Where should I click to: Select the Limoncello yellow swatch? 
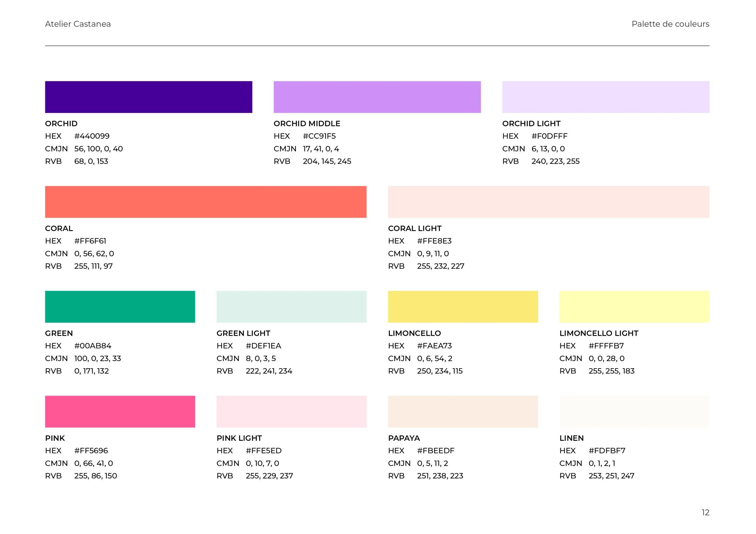coord(463,307)
